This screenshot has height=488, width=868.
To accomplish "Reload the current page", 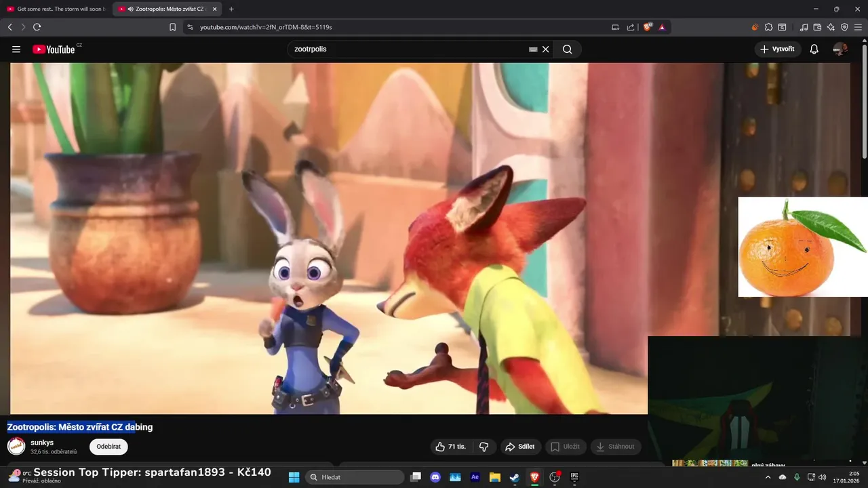I will 37,27.
